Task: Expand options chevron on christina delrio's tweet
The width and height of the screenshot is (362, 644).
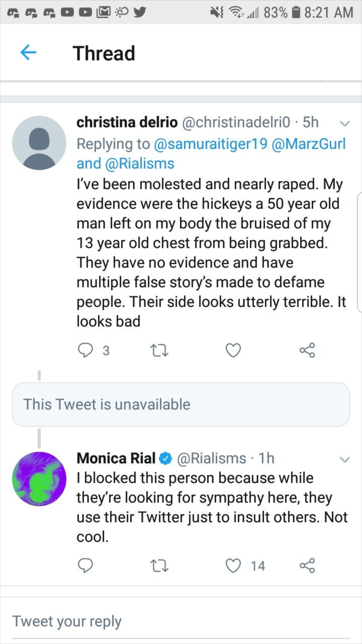Action: click(x=345, y=123)
